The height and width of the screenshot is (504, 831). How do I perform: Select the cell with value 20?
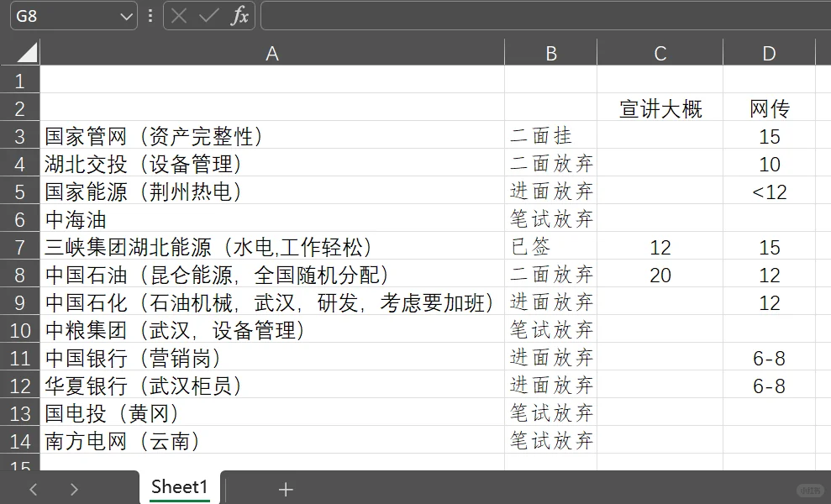pos(659,275)
